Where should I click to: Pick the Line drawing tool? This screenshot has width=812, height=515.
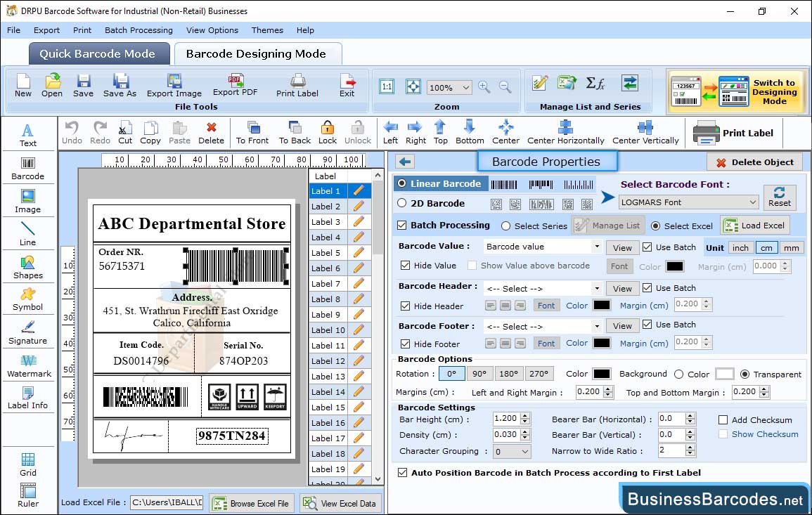click(28, 235)
